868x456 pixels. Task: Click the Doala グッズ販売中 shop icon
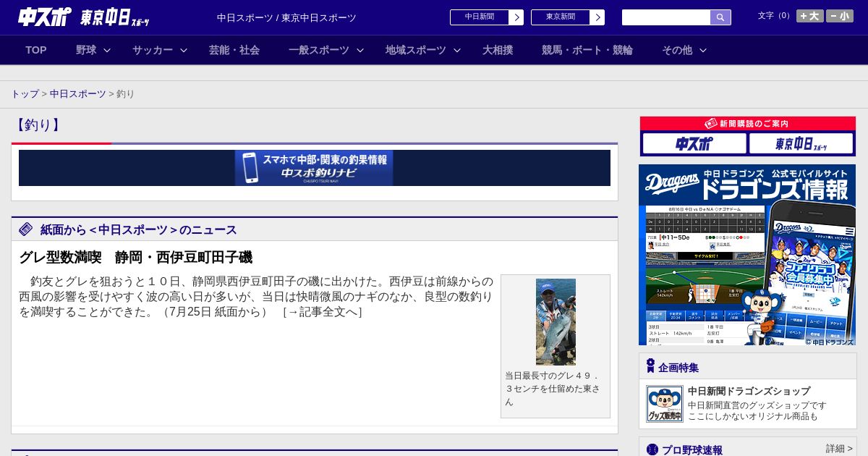[x=664, y=404]
